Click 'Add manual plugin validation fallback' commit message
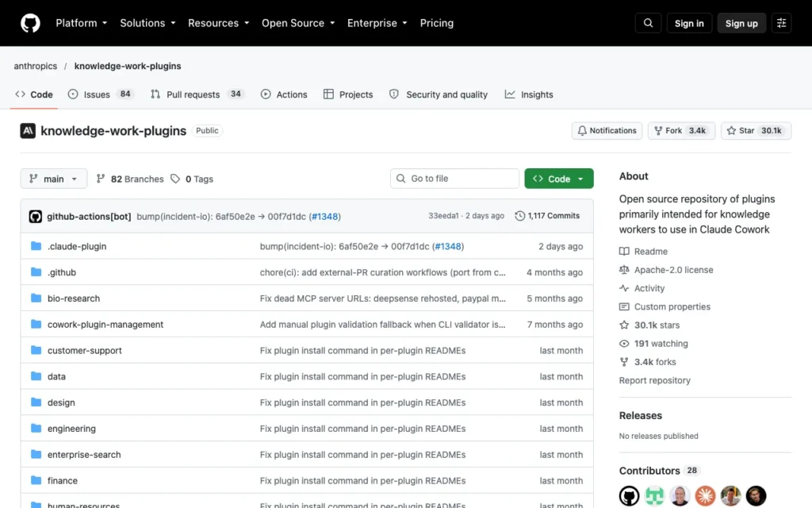 click(383, 325)
